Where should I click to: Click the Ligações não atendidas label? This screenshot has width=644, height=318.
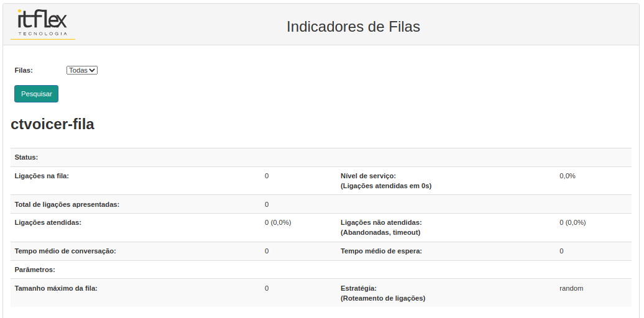click(381, 227)
